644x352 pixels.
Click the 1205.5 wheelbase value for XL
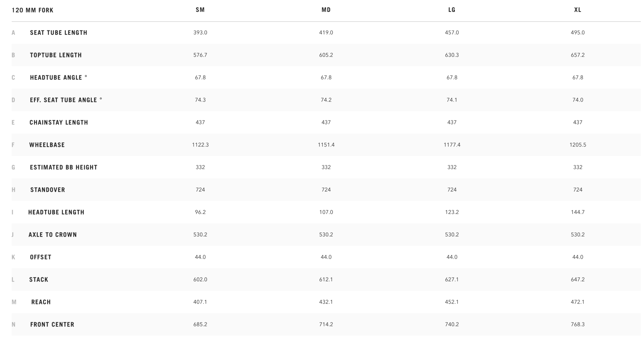[577, 145]
